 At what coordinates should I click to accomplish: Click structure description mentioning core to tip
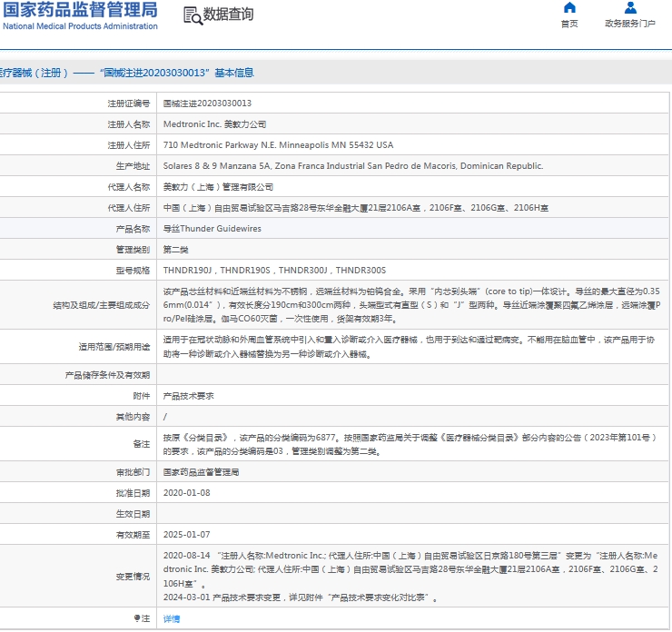pyautogui.click(x=411, y=304)
